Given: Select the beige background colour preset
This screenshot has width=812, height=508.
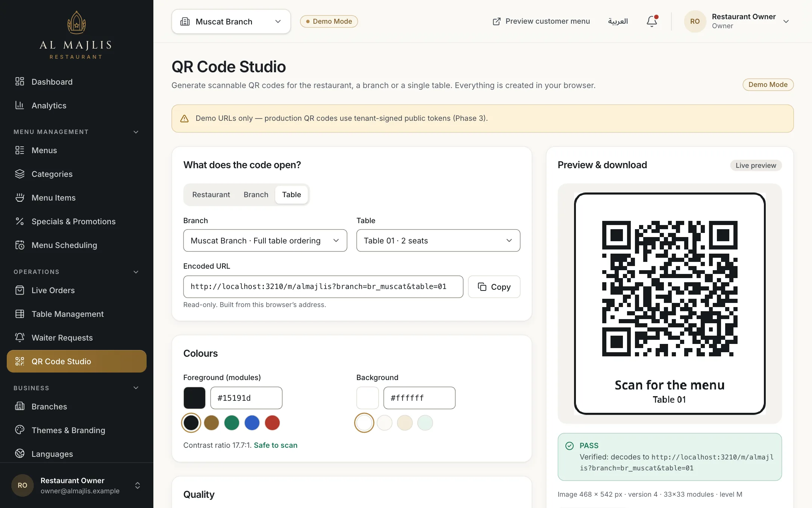Looking at the screenshot, I should 405,423.
